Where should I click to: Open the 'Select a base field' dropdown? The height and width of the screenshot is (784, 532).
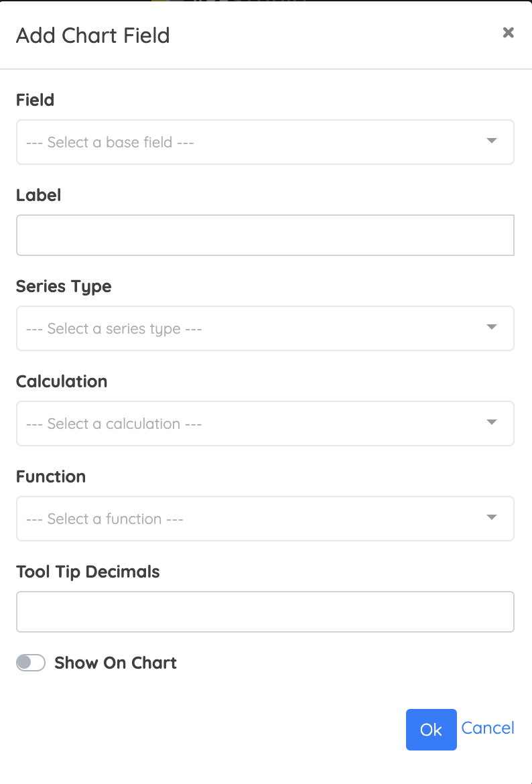click(x=265, y=142)
